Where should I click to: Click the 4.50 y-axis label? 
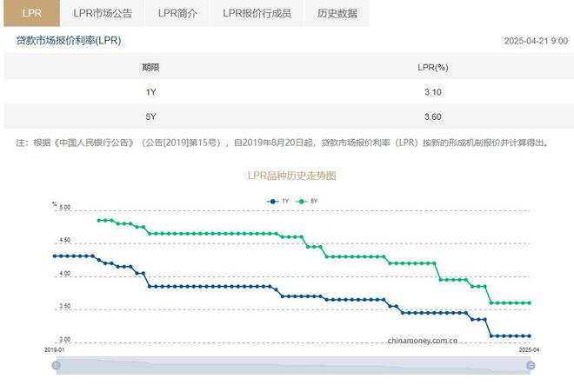point(64,241)
